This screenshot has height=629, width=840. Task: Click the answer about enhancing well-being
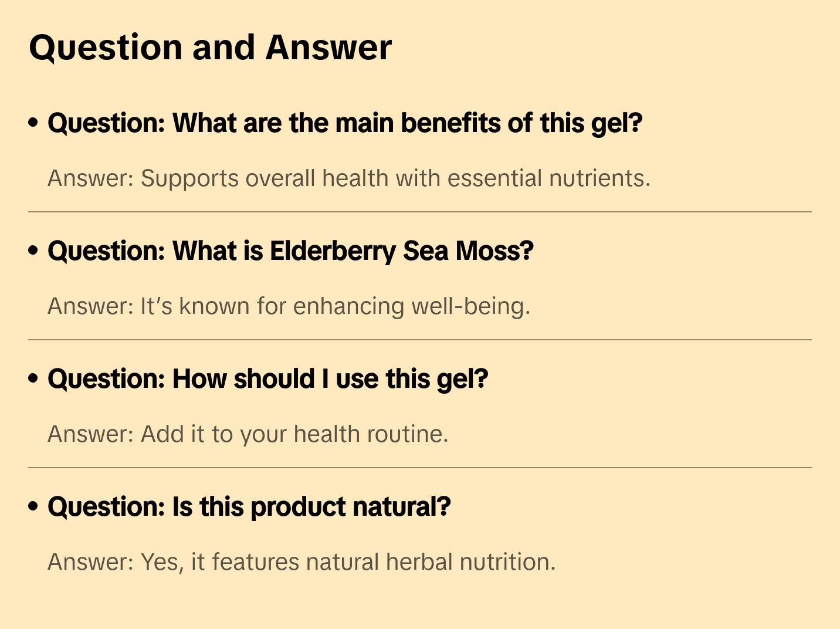coord(289,306)
